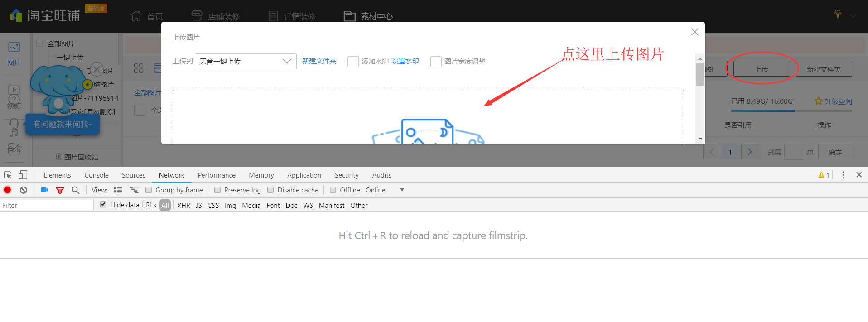Click the DevTools record network log icon
Viewport: 868px width, 322px height.
click(x=8, y=190)
